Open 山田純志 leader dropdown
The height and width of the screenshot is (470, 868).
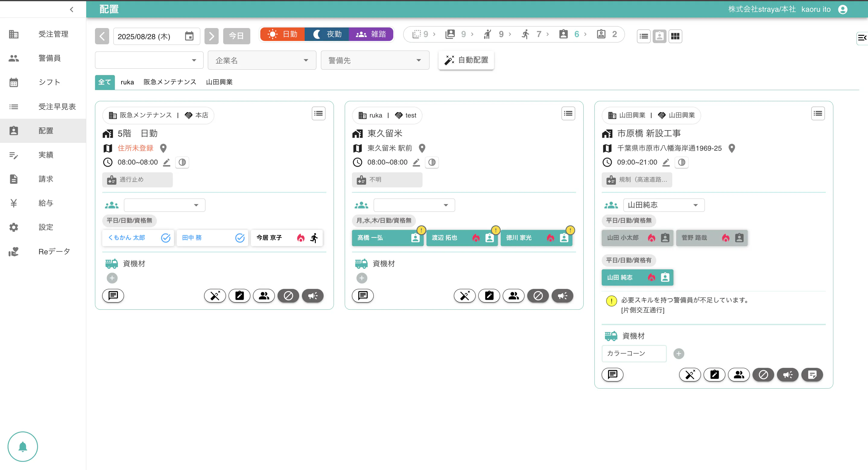(x=664, y=205)
